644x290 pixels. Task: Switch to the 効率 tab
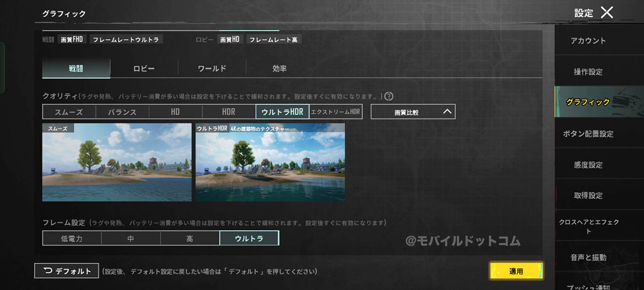279,68
